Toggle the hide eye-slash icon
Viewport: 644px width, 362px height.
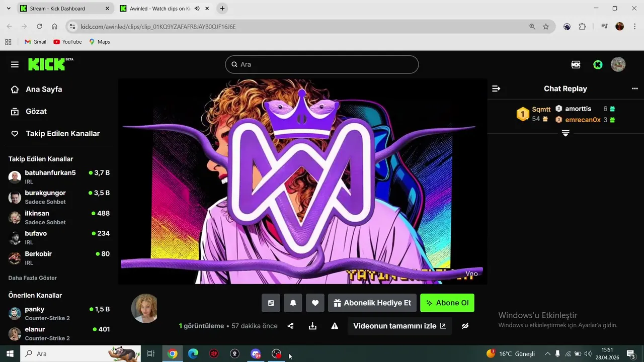(x=465, y=326)
